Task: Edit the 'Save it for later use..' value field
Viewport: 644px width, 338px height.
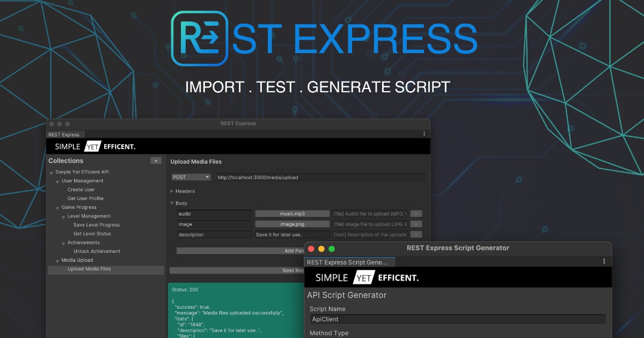Action: 292,234
